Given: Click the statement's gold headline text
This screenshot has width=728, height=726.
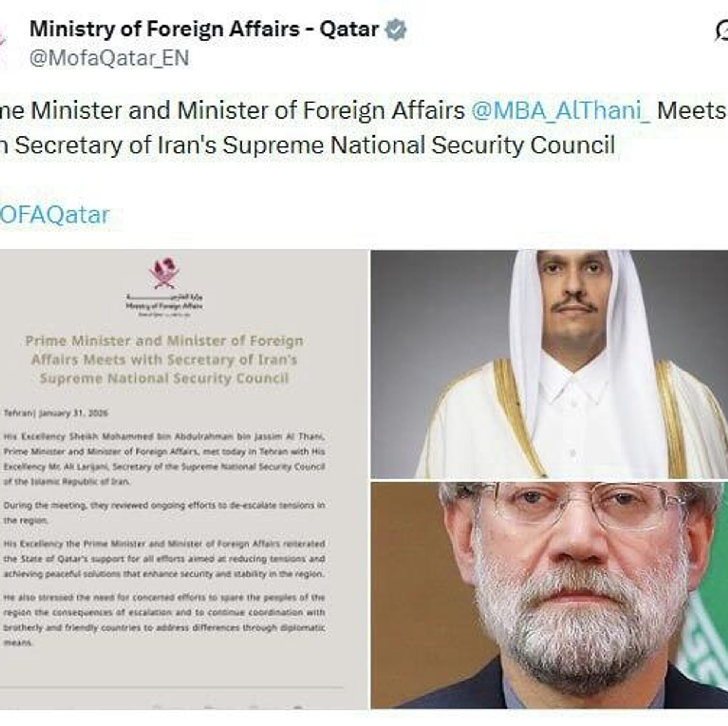Looking at the screenshot, I should tap(164, 360).
